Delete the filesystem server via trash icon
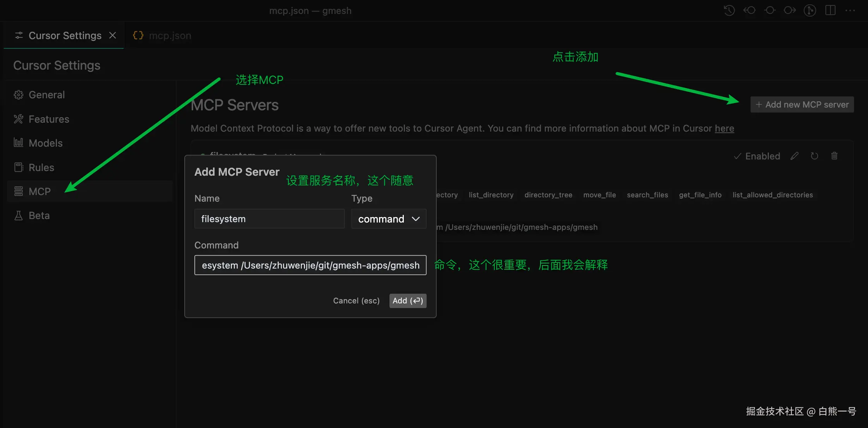 tap(834, 156)
